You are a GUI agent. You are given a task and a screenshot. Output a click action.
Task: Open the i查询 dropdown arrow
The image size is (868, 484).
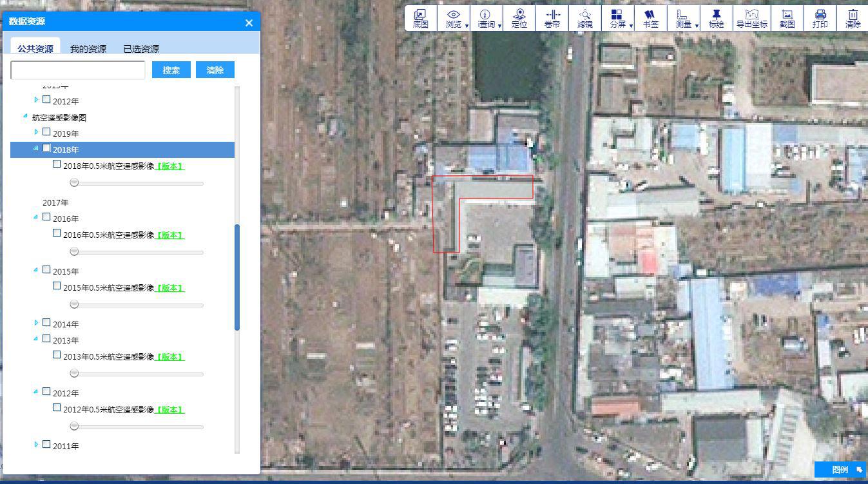(499, 26)
